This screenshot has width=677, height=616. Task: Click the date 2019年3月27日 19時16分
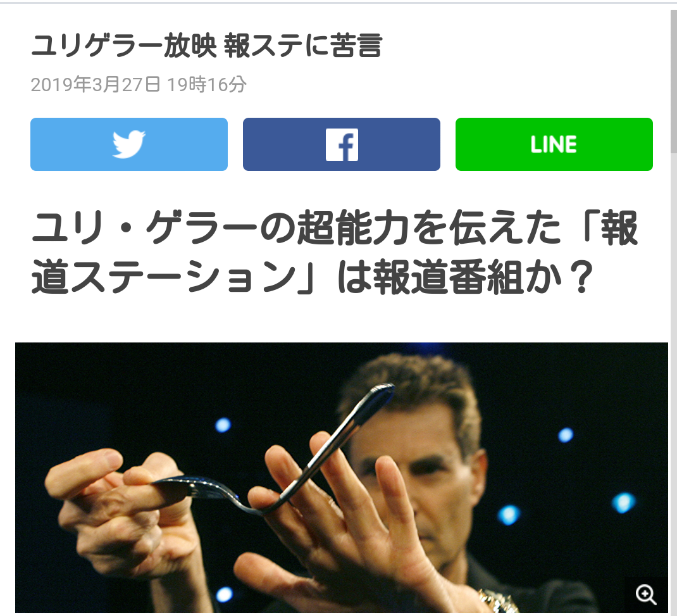coord(139,84)
